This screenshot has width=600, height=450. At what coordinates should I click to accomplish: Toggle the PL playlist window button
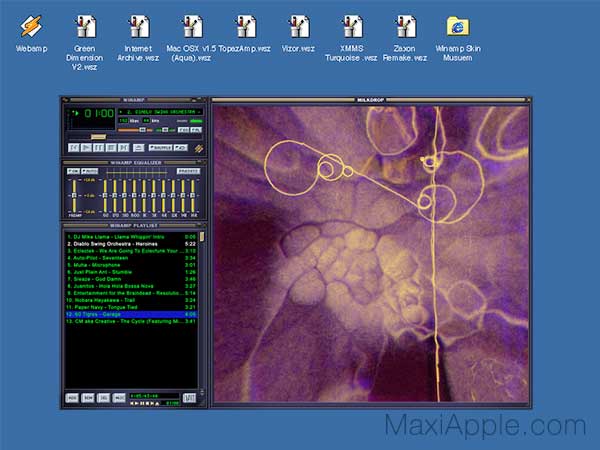coord(196,130)
